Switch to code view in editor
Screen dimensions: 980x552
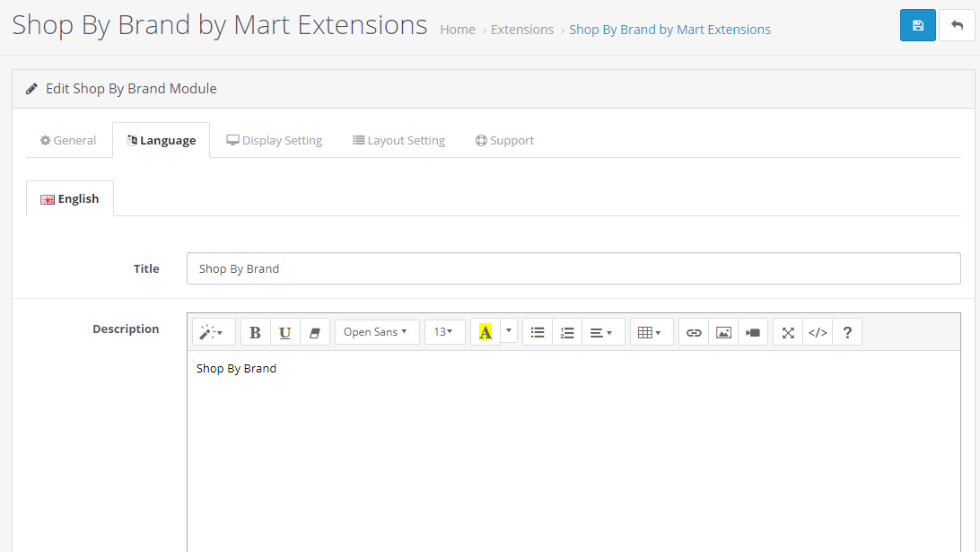[x=818, y=333]
